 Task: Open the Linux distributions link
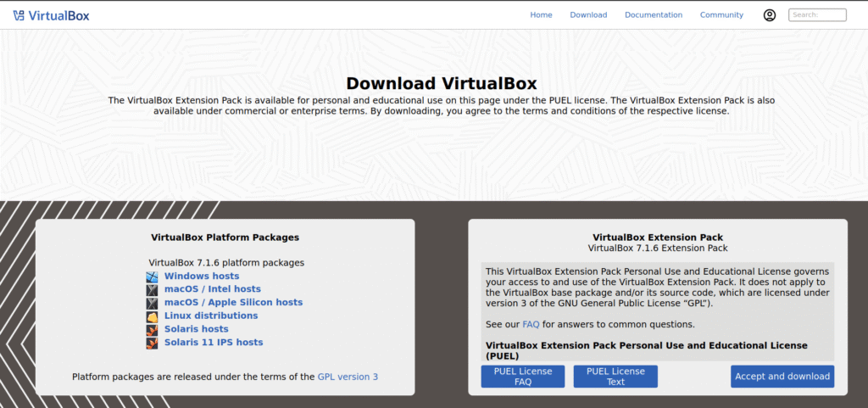[x=211, y=316]
